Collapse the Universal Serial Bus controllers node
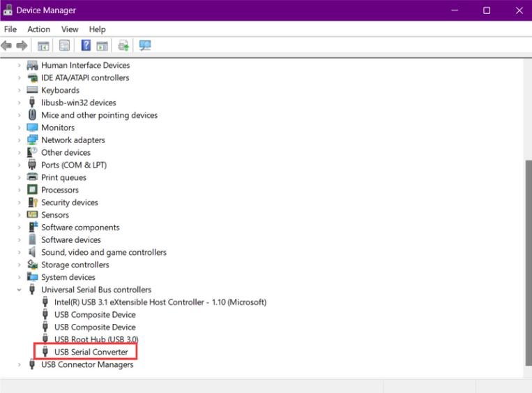This screenshot has height=393, width=532. coord(20,290)
